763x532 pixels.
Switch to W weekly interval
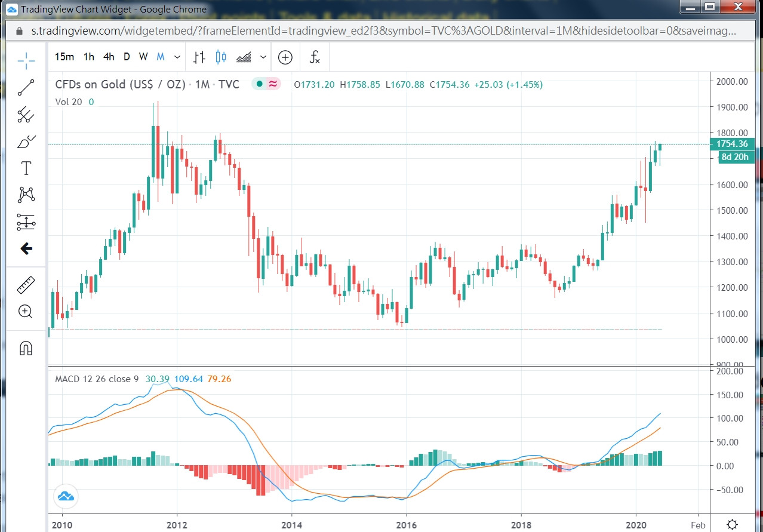tap(143, 57)
